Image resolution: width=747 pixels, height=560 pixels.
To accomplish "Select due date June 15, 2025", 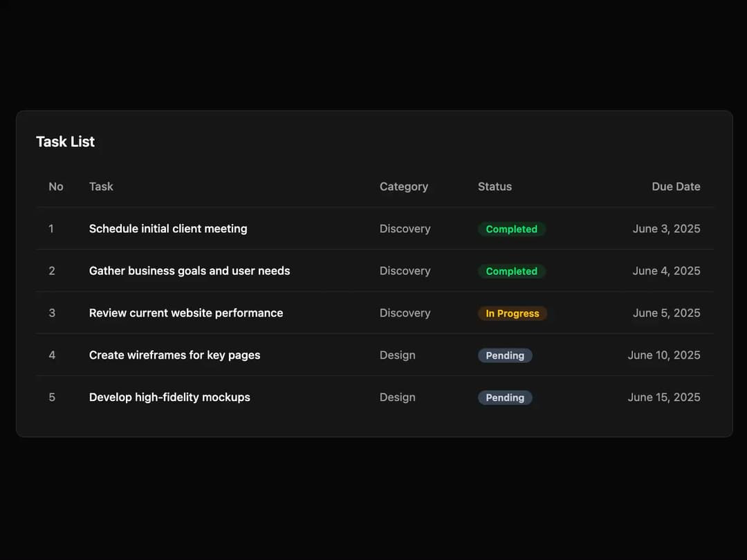I will click(664, 397).
